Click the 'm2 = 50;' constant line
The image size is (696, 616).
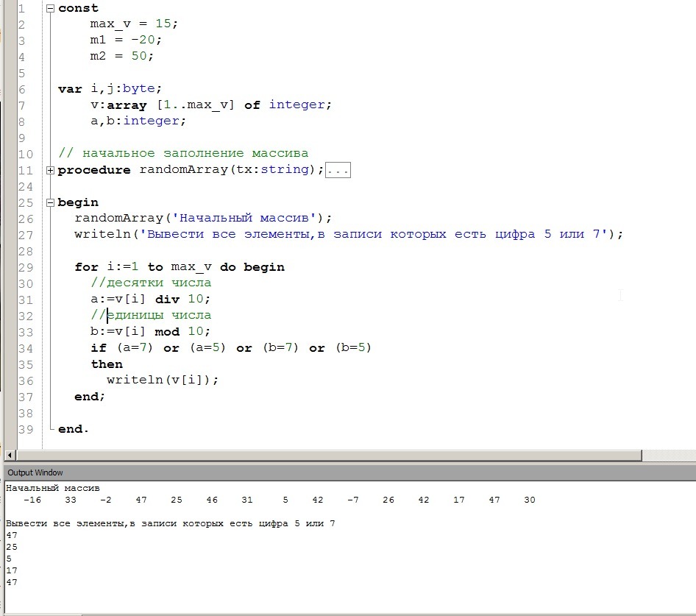121,56
